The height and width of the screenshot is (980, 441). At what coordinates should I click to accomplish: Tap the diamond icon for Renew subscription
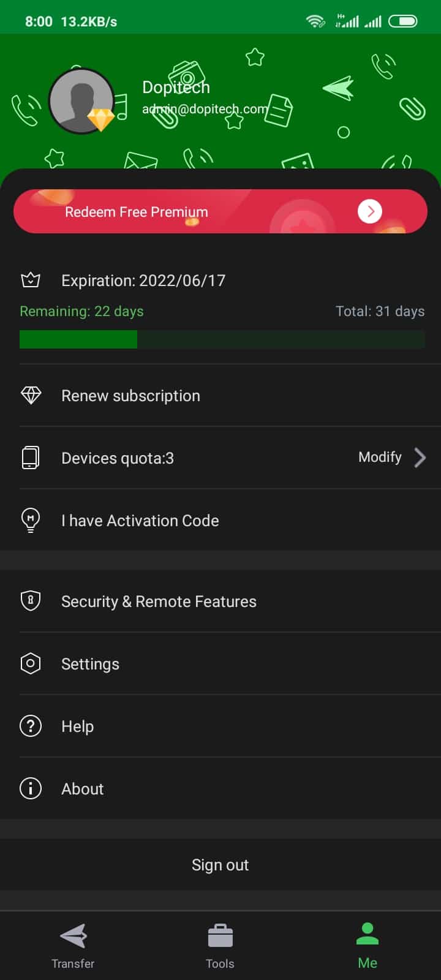tap(31, 396)
